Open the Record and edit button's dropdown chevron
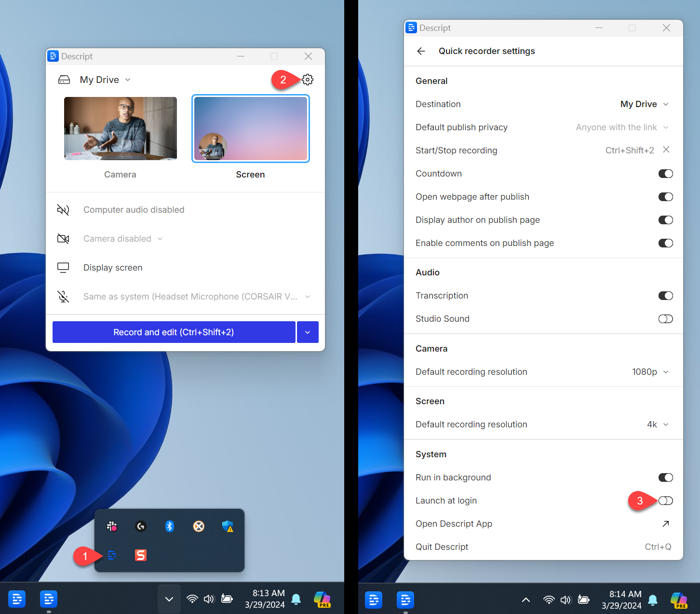This screenshot has height=614, width=700. point(308,332)
